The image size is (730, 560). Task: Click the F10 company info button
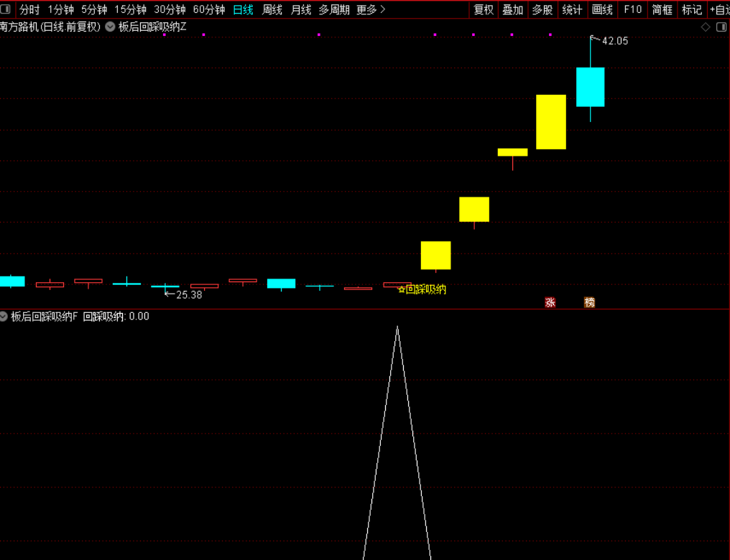pyautogui.click(x=632, y=10)
